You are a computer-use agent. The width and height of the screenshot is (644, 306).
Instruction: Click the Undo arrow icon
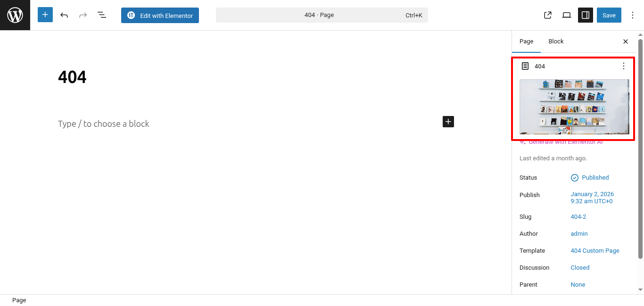tap(64, 15)
